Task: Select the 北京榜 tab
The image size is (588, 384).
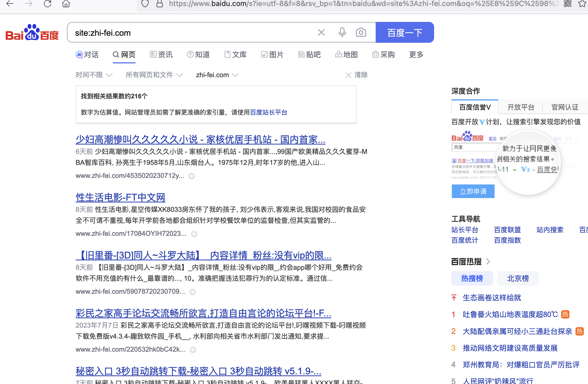Action: (518, 278)
